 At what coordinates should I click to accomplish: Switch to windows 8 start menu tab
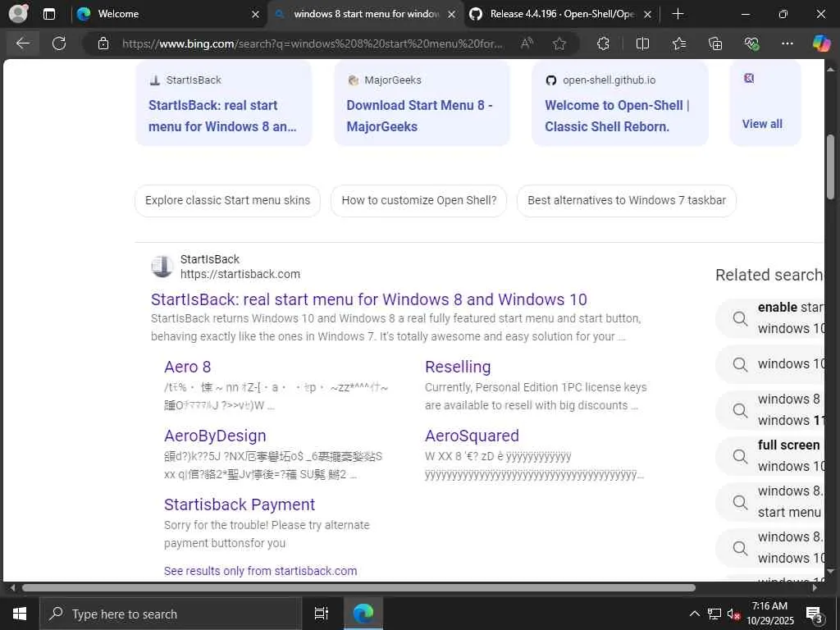pos(365,14)
